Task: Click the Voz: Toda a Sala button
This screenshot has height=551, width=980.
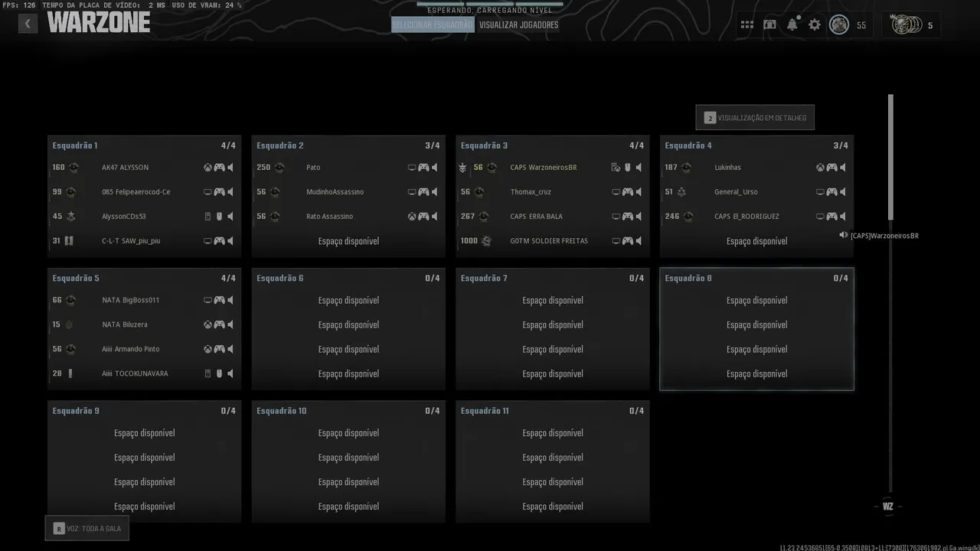Action: click(87, 528)
